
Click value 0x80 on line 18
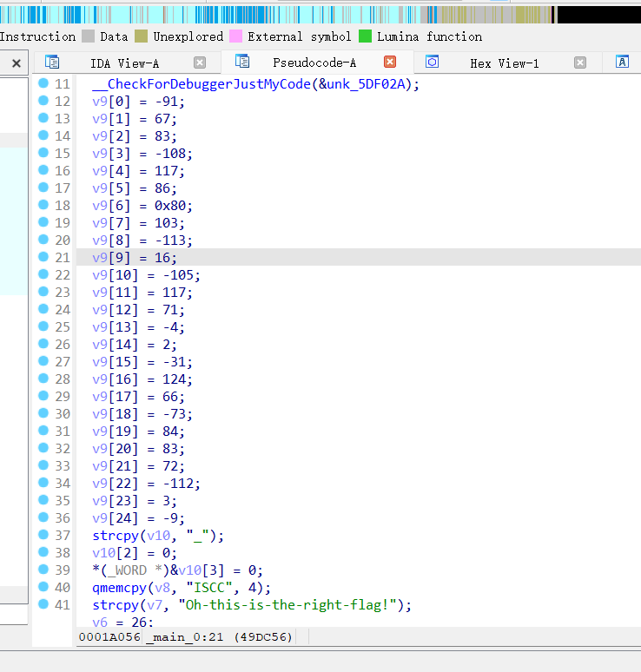coord(170,206)
